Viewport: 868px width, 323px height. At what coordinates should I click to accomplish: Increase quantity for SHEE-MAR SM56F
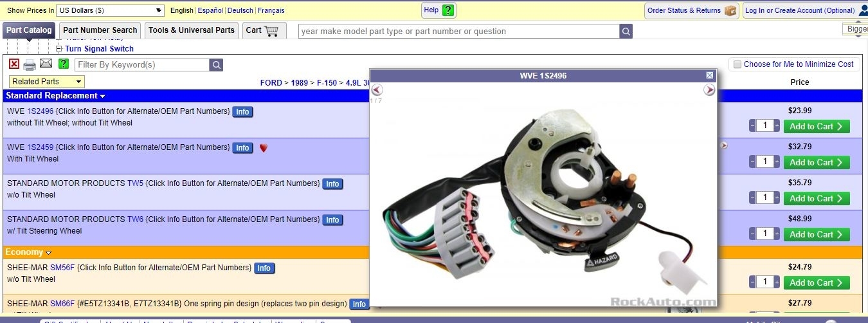click(777, 282)
